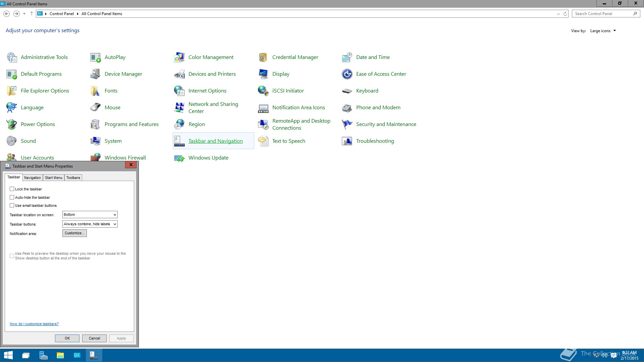The height and width of the screenshot is (362, 644).
Task: Open File Explorer Options icon
Action: (x=12, y=91)
